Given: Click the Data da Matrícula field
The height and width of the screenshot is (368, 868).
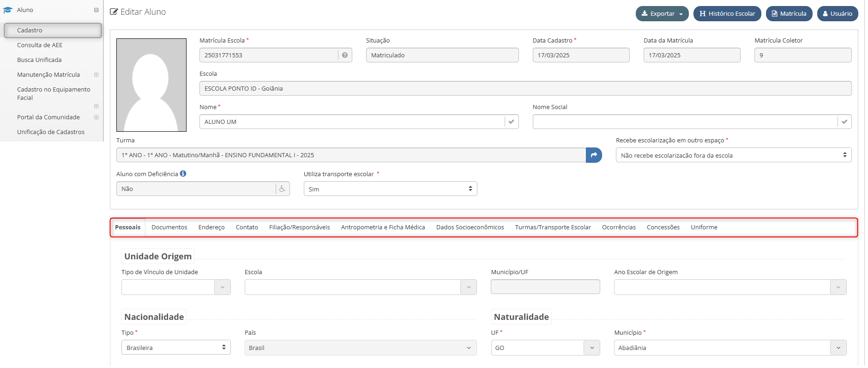Looking at the screenshot, I should [x=692, y=55].
